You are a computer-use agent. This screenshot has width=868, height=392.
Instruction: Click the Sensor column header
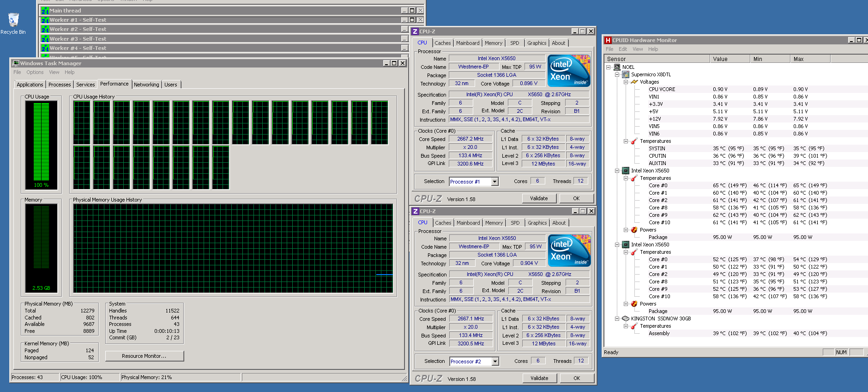pyautogui.click(x=657, y=59)
